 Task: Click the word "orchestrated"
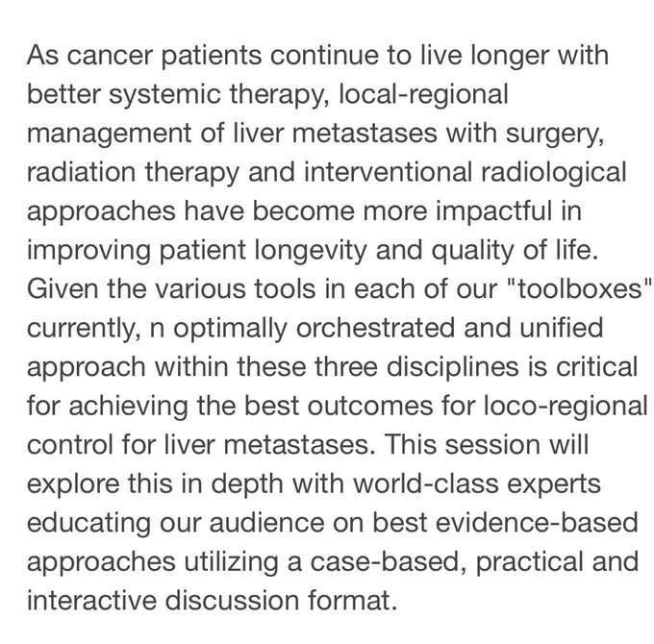pyautogui.click(x=375, y=328)
